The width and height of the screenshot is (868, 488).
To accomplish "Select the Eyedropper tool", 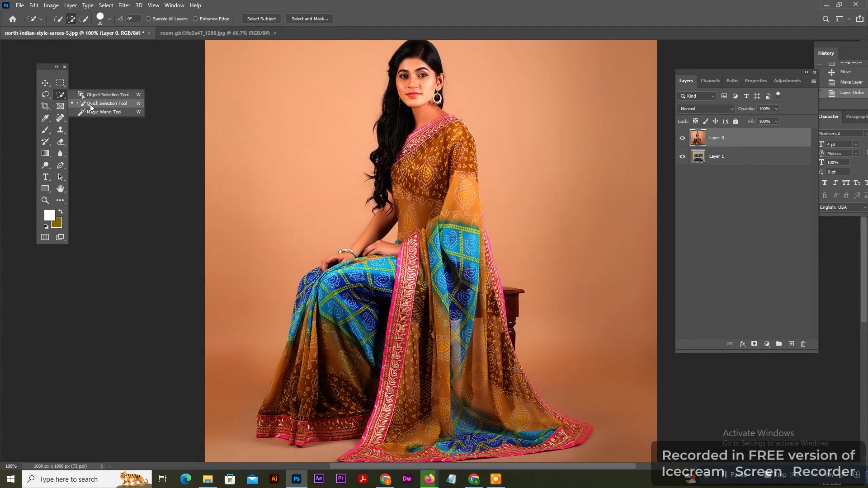I will click(45, 118).
